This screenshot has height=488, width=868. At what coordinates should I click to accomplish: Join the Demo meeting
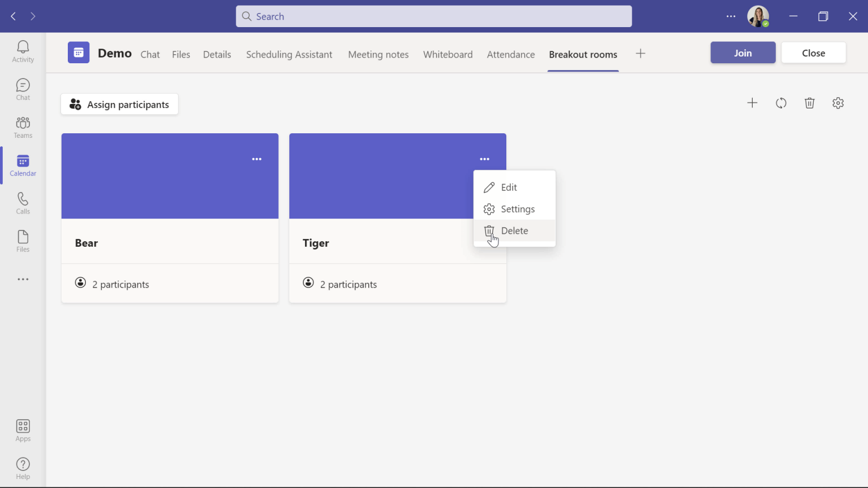(743, 52)
